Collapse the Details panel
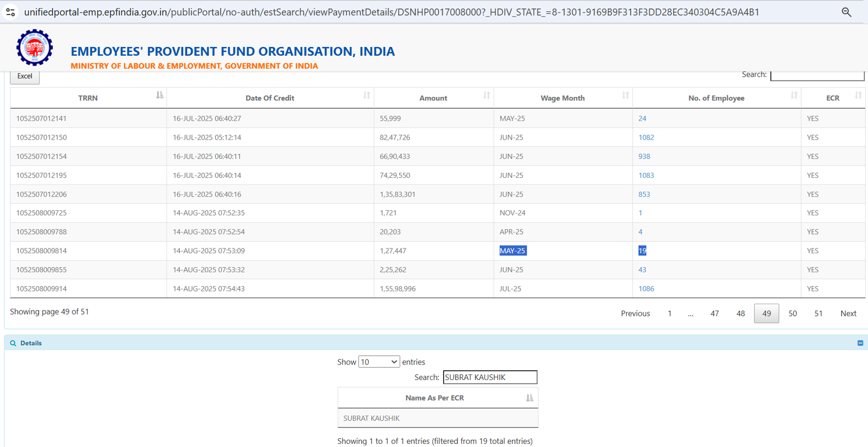The height and width of the screenshot is (447, 868). [860, 343]
